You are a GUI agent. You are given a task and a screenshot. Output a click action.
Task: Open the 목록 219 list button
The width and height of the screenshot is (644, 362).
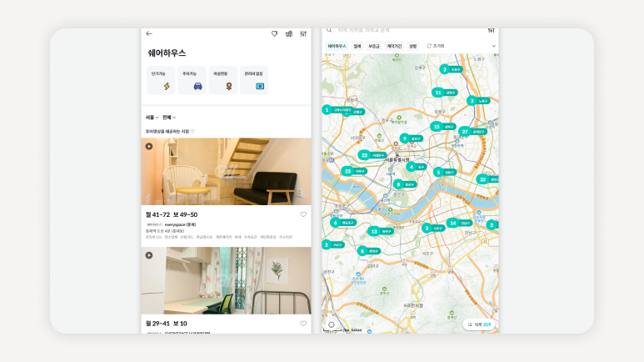479,324
